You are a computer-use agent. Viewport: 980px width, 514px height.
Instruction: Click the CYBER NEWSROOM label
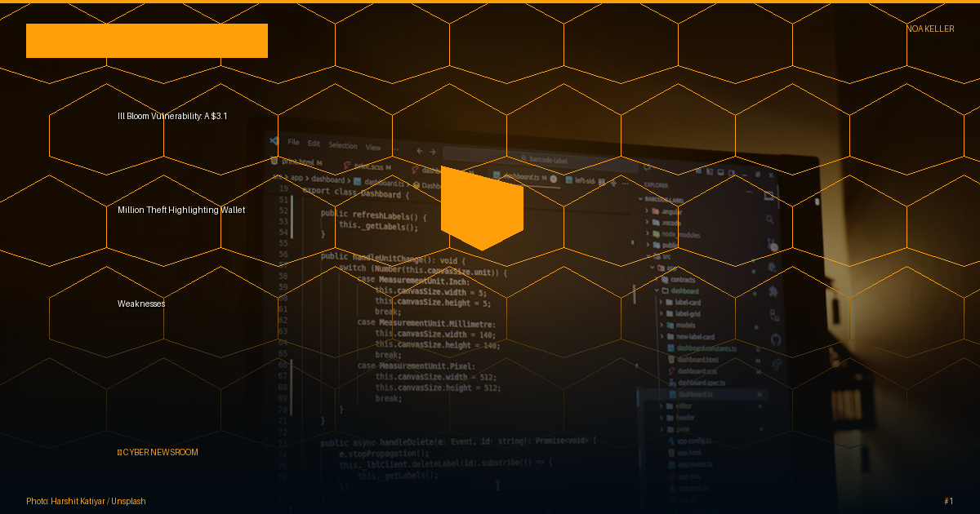(158, 452)
